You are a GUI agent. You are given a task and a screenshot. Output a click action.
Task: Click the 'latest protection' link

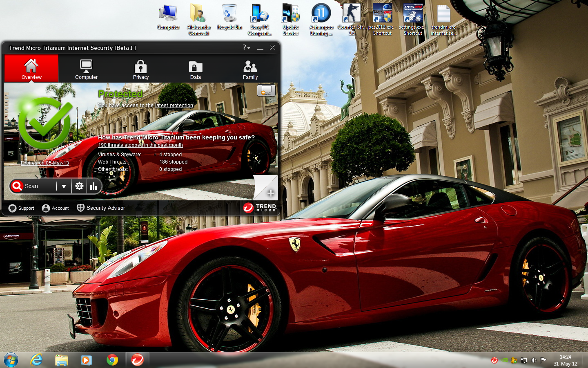[174, 105]
